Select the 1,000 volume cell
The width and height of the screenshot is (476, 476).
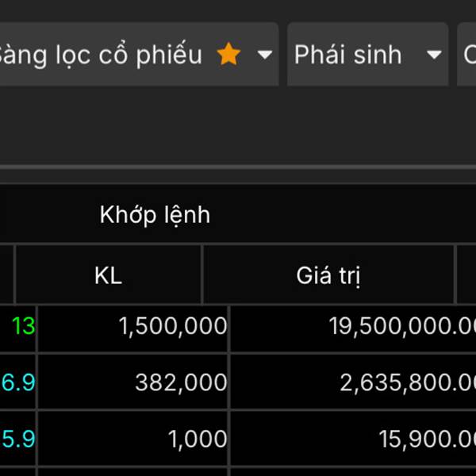[x=133, y=439]
